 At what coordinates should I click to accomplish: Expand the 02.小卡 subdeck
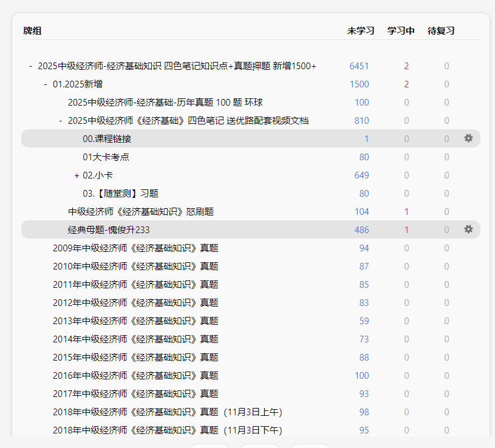[77, 175]
